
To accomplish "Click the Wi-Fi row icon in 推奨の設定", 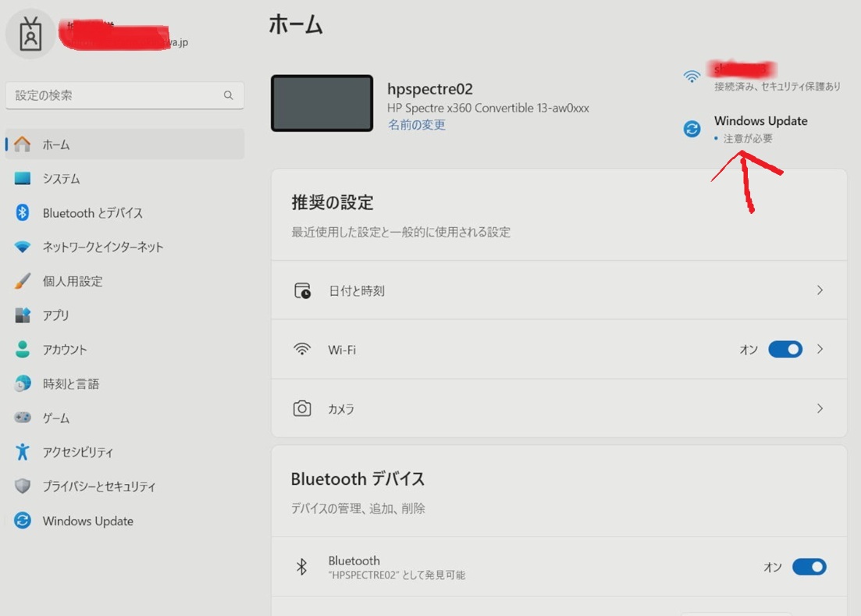I will tap(302, 349).
